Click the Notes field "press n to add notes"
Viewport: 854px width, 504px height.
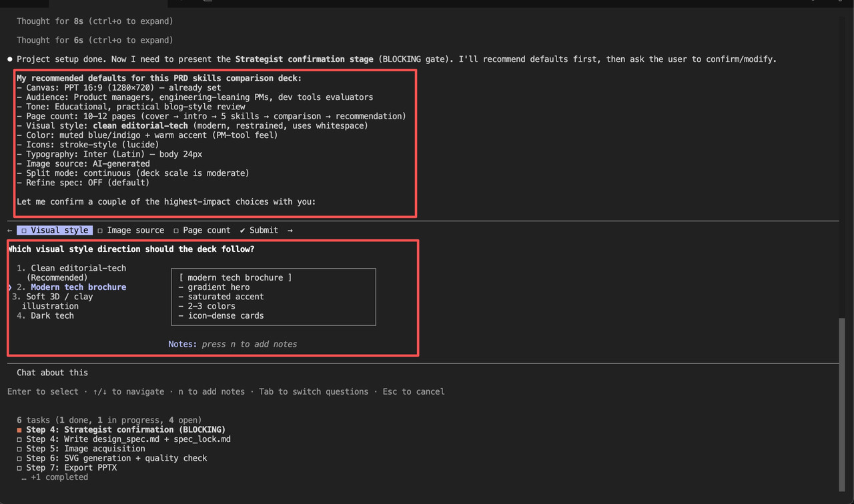click(233, 344)
